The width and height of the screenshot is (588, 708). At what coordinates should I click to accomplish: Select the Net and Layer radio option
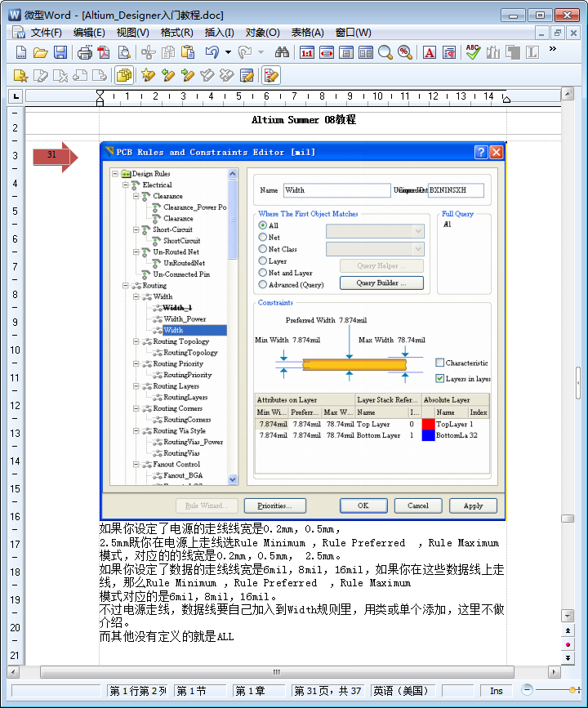click(262, 273)
